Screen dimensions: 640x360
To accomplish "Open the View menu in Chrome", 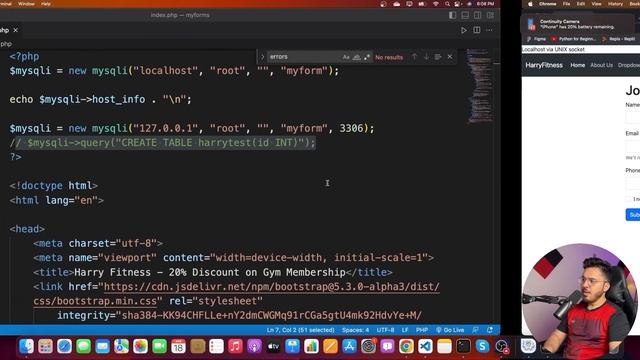I will 596,4.
